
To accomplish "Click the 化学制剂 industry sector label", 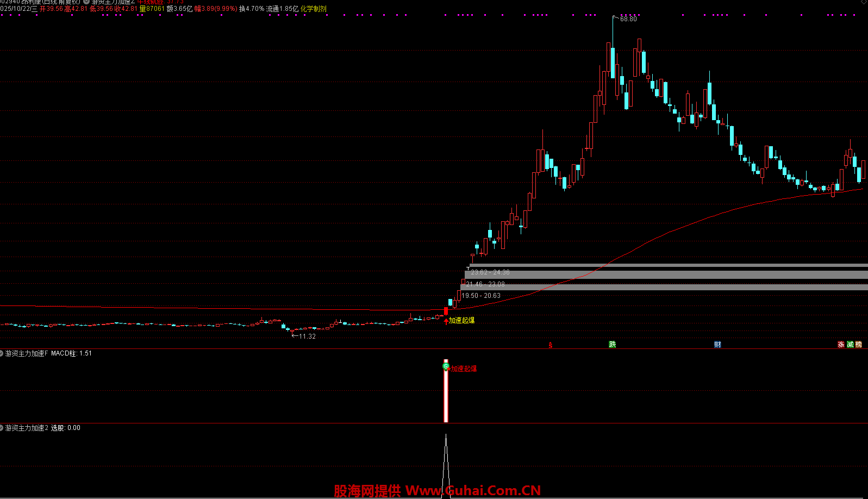I will point(314,9).
